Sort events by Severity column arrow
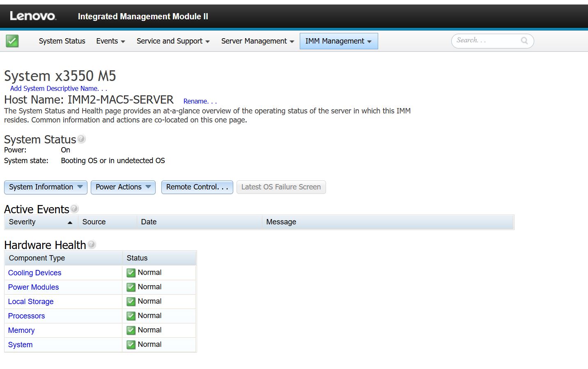 [70, 222]
